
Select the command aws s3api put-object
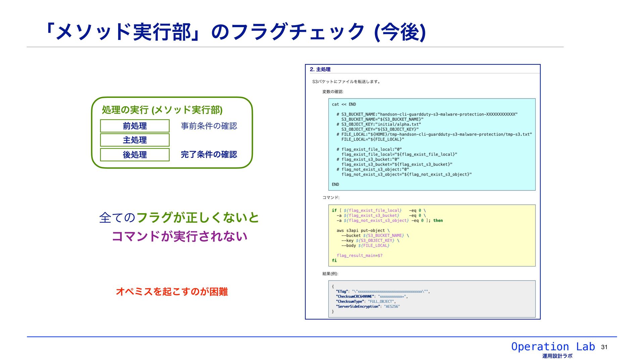click(363, 231)
